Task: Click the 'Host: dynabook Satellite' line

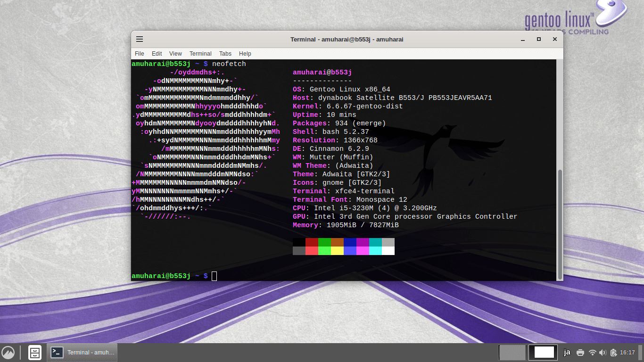Action: pyautogui.click(x=392, y=98)
